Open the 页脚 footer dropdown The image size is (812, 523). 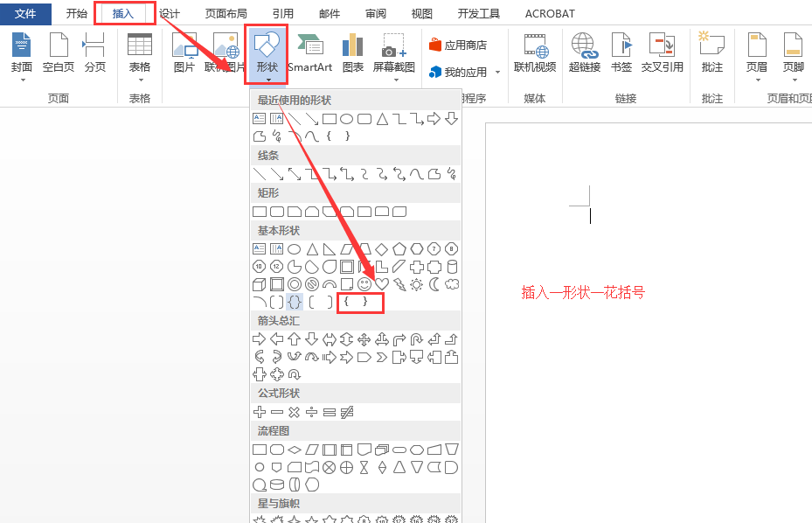pyautogui.click(x=794, y=56)
